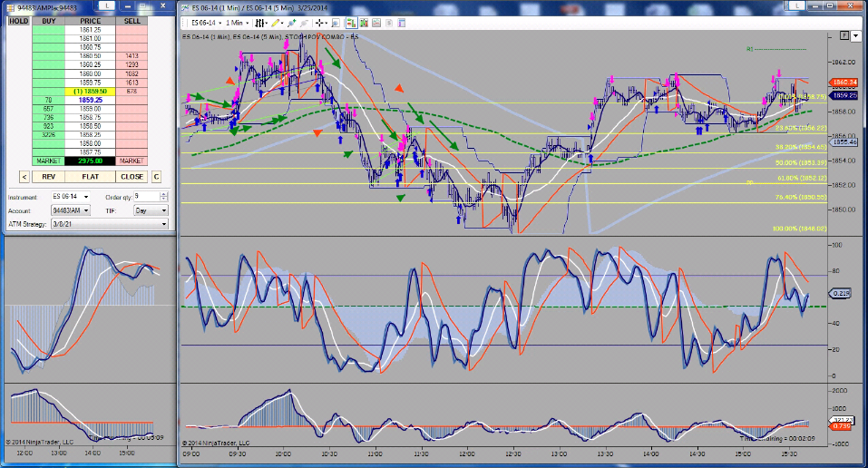The width and height of the screenshot is (868, 468).
Task: Click the 100.00% (1848.02) Fibonacci label
Action: pos(799,229)
